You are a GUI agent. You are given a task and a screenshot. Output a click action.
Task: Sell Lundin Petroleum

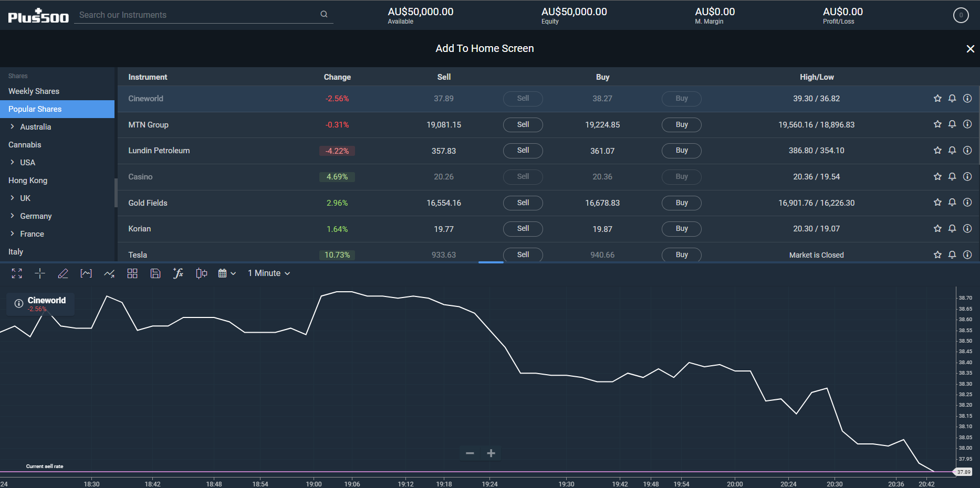pyautogui.click(x=523, y=151)
